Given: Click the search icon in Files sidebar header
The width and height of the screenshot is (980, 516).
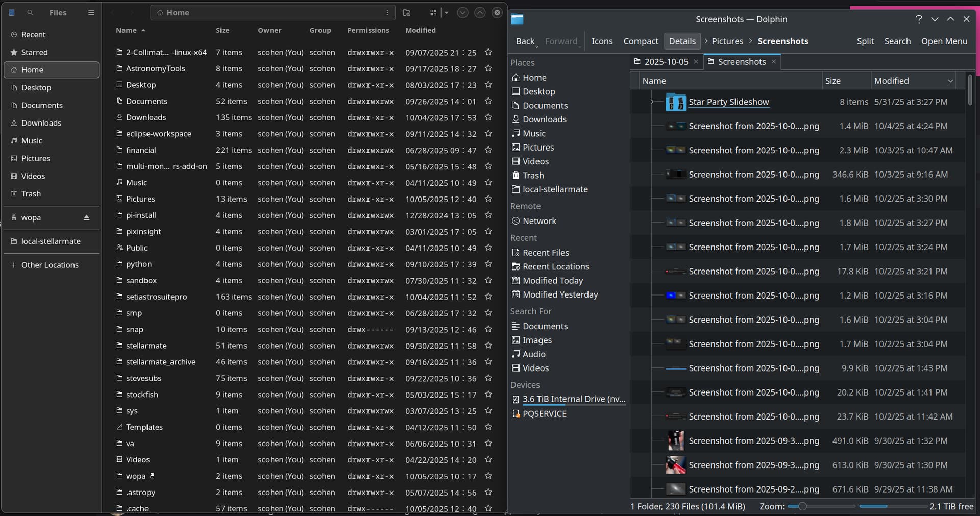Looking at the screenshot, I should [x=30, y=13].
